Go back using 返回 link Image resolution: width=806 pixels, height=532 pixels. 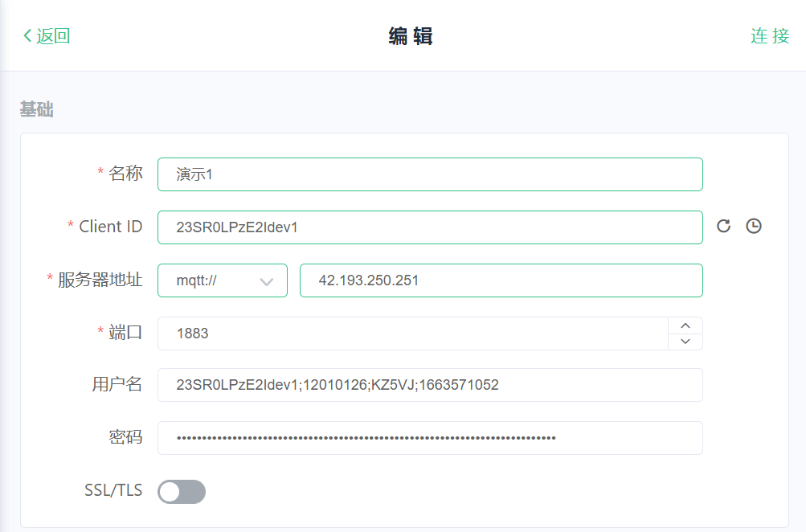pyautogui.click(x=53, y=35)
